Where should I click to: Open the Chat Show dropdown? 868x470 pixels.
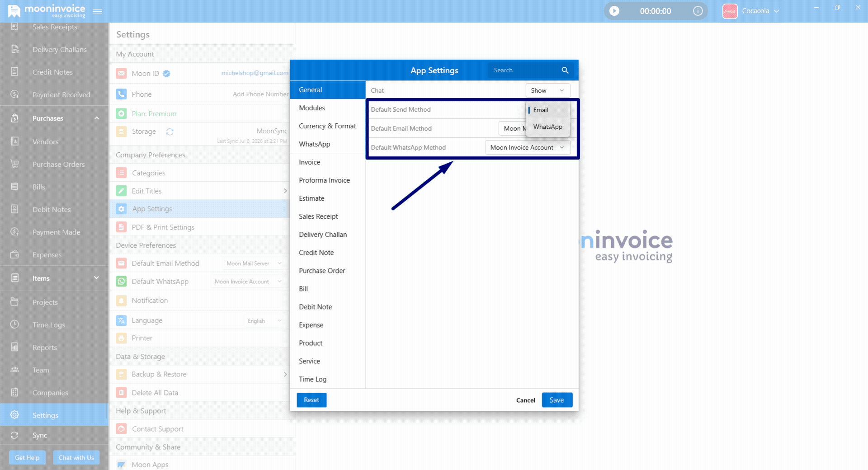point(548,90)
